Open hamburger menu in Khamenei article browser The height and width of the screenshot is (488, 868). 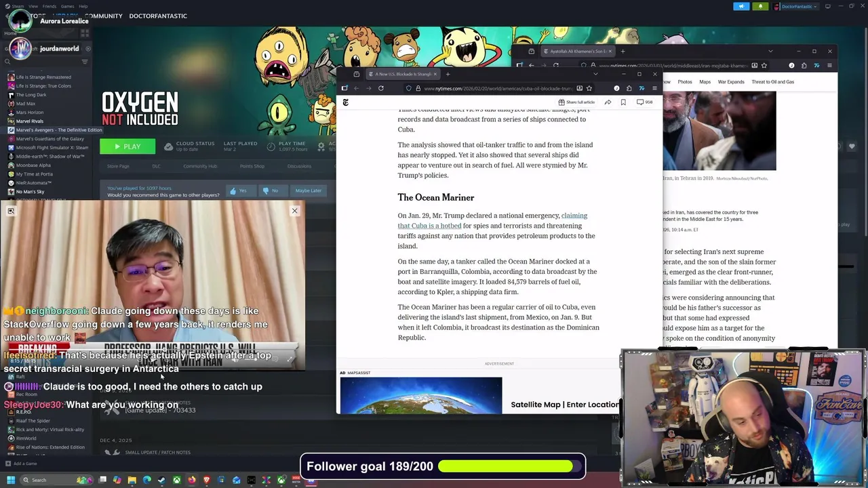(829, 66)
